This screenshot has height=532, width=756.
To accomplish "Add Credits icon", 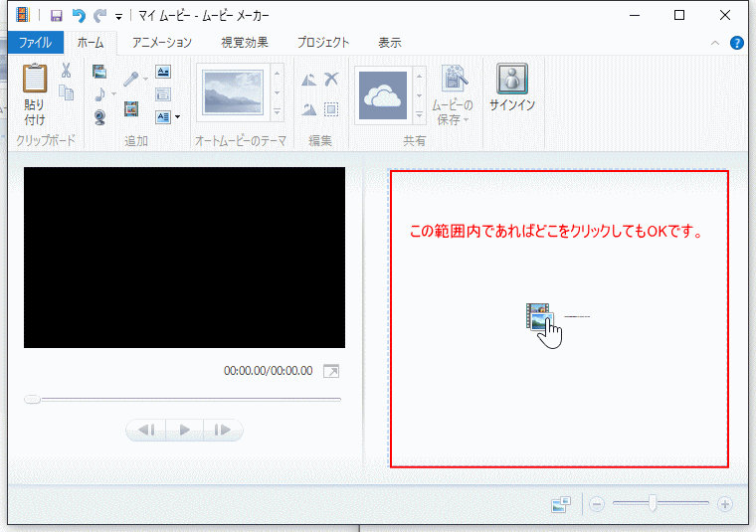I will tap(163, 116).
